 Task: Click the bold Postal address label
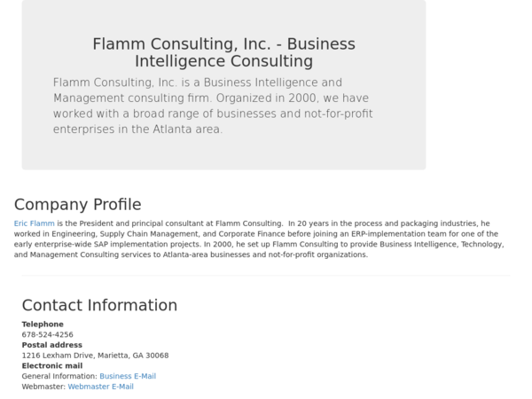coord(51,345)
